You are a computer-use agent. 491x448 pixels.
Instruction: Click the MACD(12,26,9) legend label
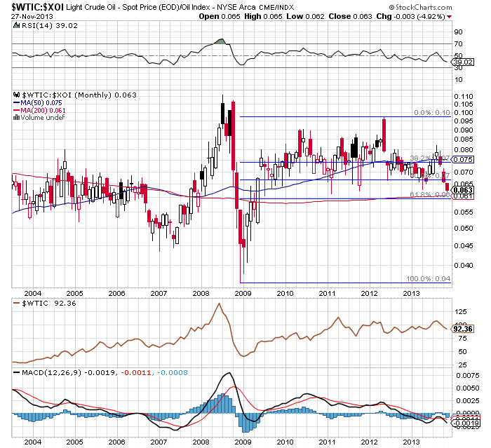tap(52, 372)
